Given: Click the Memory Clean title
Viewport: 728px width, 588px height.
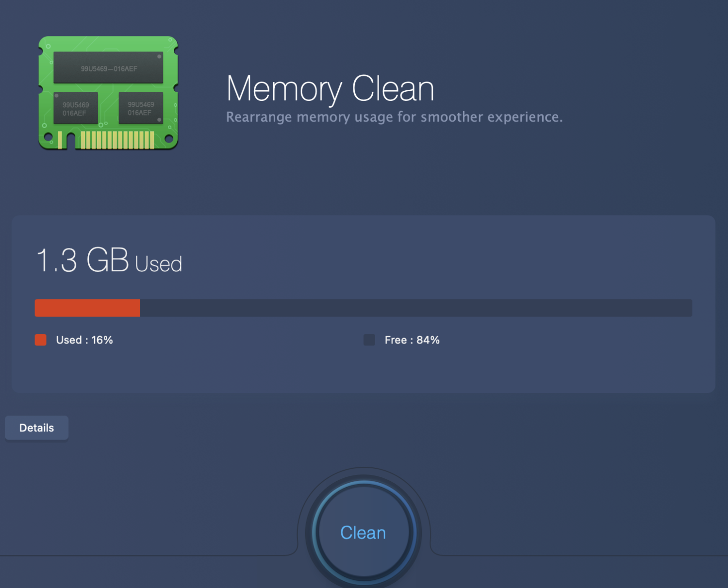Looking at the screenshot, I should point(330,89).
